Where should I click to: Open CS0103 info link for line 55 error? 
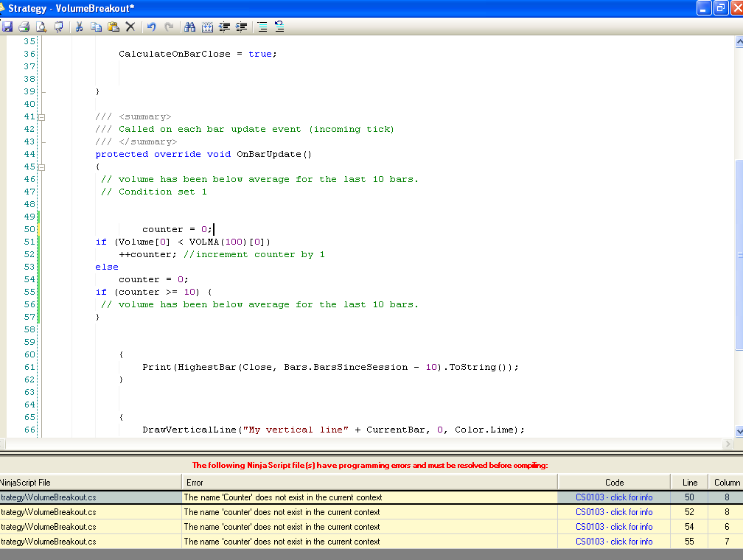[613, 542]
